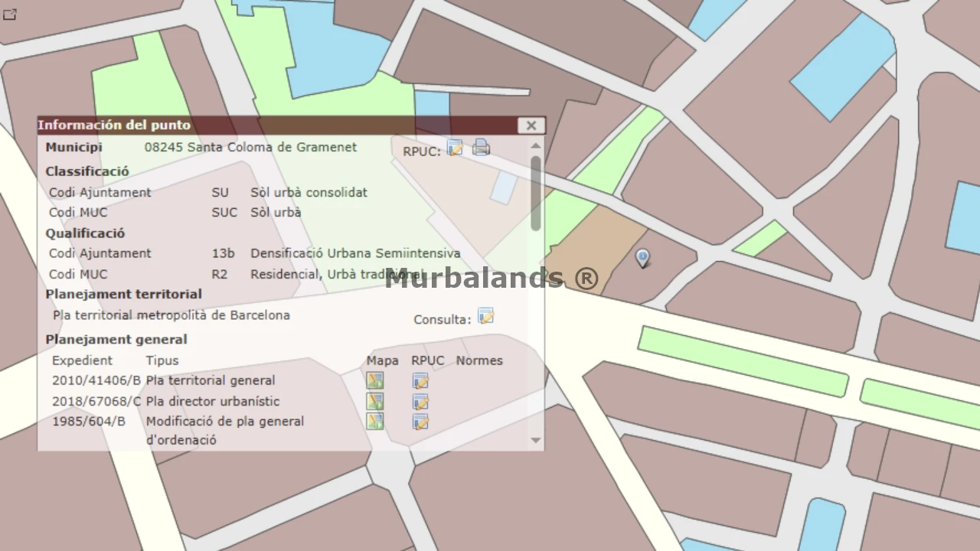Open the RPUC icon for expedient 2010/41406/B
Viewport: 980px width, 551px height.
click(420, 380)
